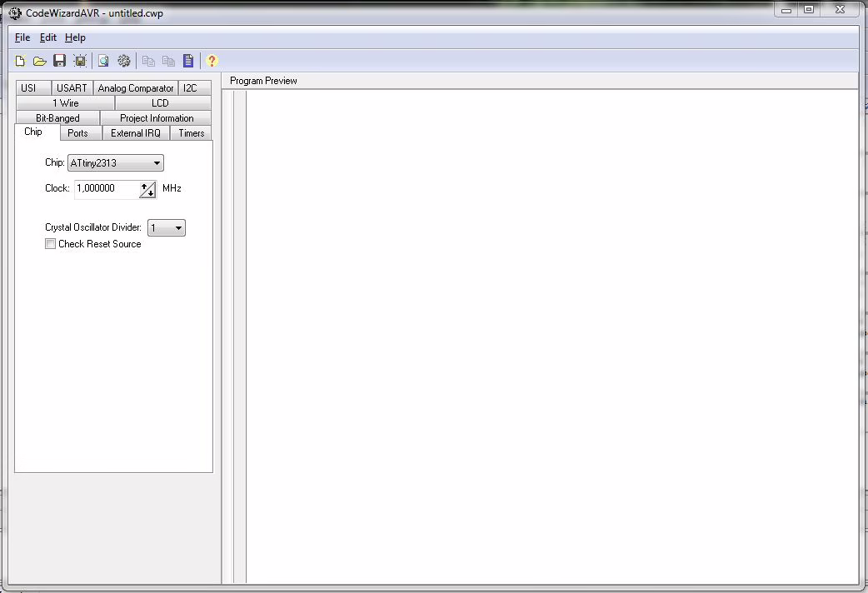Click the Save As toolbar icon
Image resolution: width=868 pixels, height=593 pixels.
pos(80,61)
